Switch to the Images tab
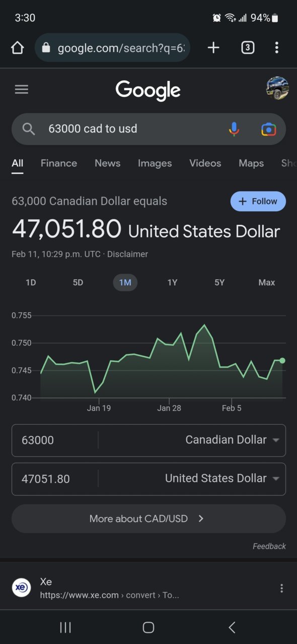This screenshot has height=644, width=297. pyautogui.click(x=155, y=163)
